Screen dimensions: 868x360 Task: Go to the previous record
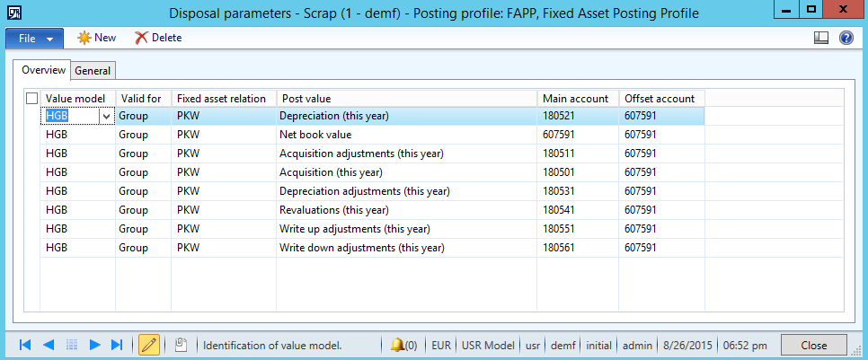[x=49, y=345]
